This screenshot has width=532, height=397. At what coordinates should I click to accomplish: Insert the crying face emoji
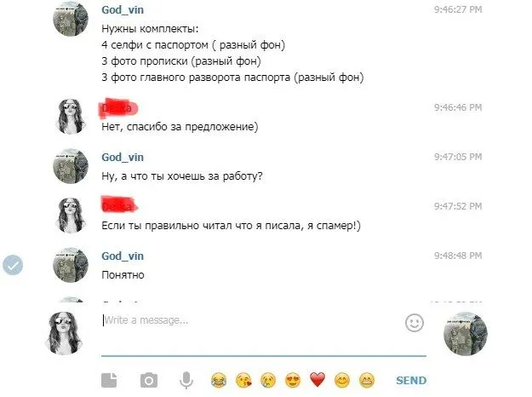tap(268, 380)
